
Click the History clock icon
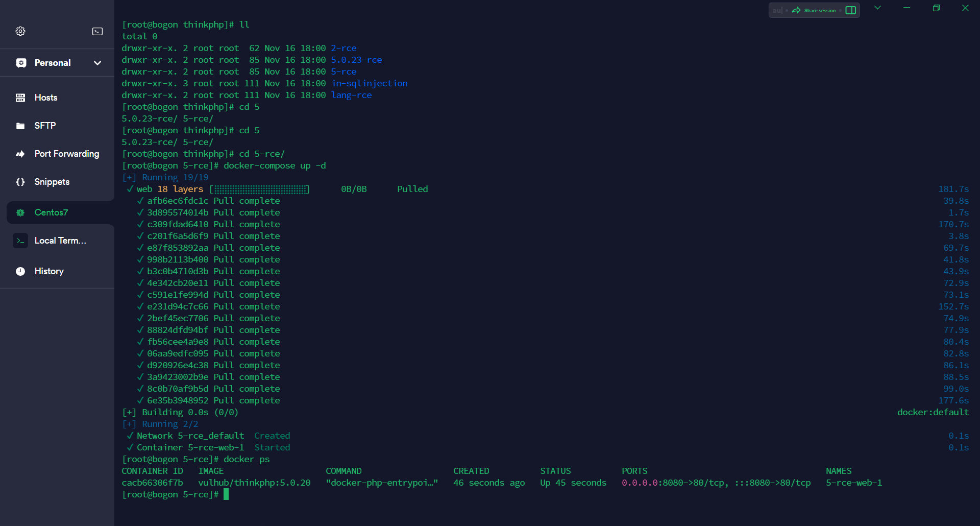coord(20,271)
